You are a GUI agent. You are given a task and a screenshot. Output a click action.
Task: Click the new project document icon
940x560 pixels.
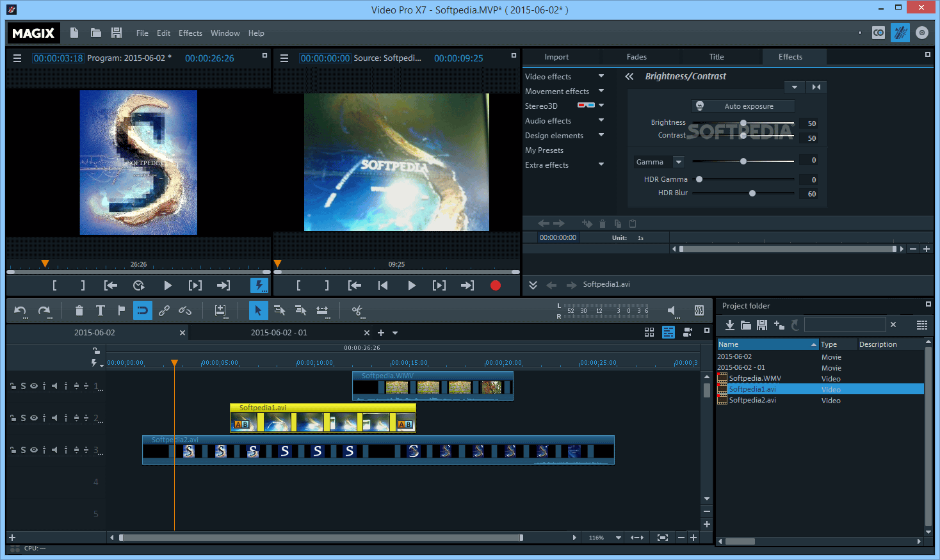pyautogui.click(x=74, y=33)
